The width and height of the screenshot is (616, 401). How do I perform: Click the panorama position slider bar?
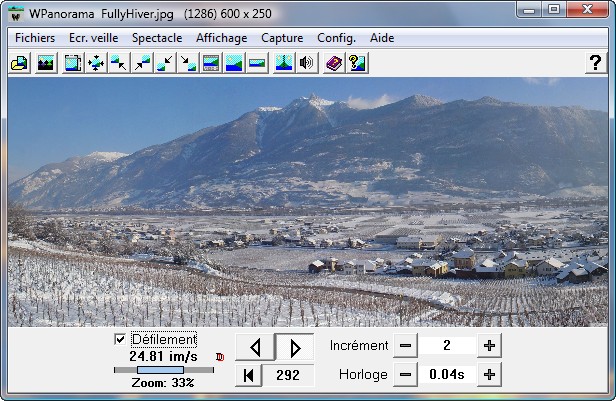pyautogui.click(x=164, y=370)
